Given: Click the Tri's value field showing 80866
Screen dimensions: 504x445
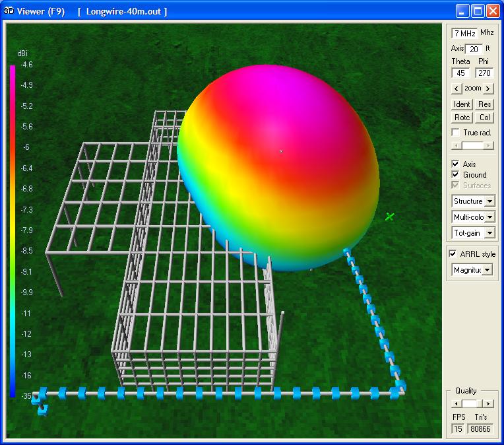Looking at the screenshot, I should 480,429.
